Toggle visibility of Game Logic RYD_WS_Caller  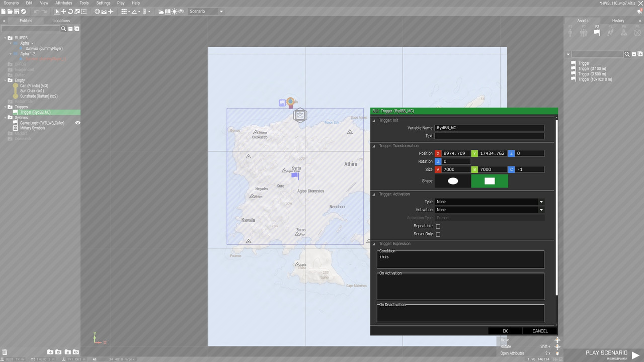(x=77, y=123)
